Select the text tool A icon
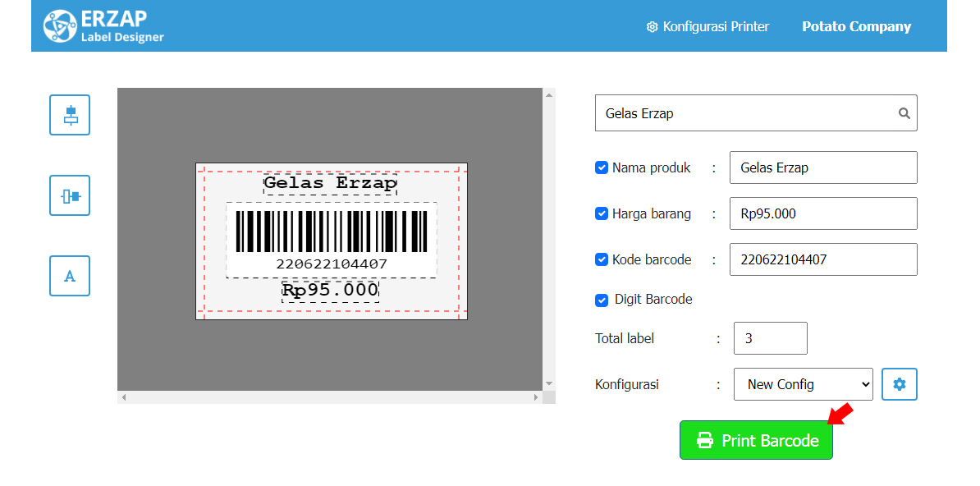 [x=70, y=276]
